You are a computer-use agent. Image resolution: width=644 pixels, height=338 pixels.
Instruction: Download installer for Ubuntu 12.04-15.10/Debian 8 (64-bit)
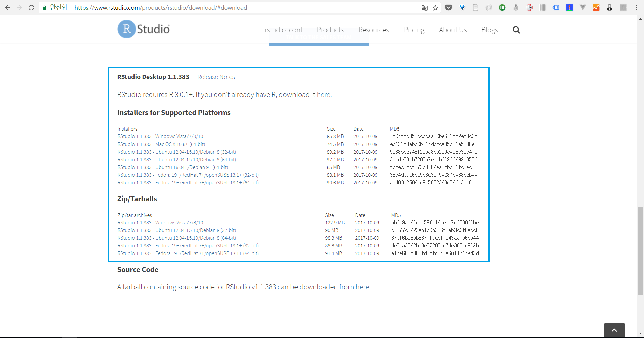click(177, 160)
